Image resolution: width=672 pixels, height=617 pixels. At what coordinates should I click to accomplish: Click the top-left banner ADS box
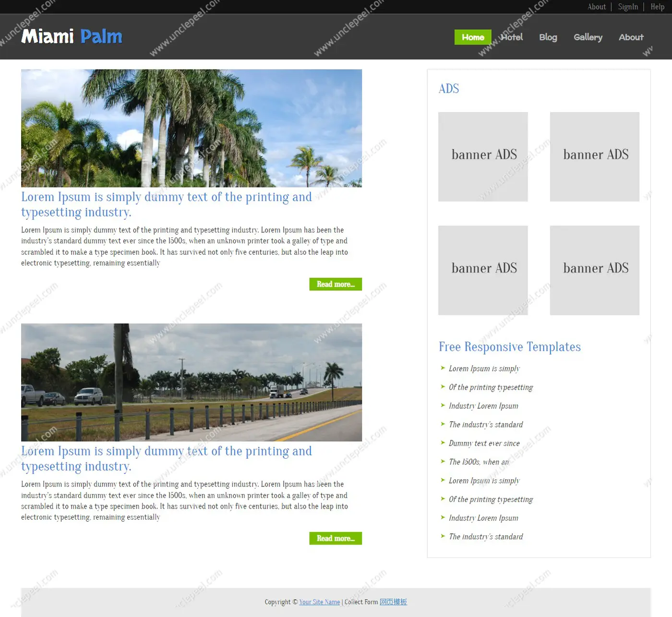[483, 157]
